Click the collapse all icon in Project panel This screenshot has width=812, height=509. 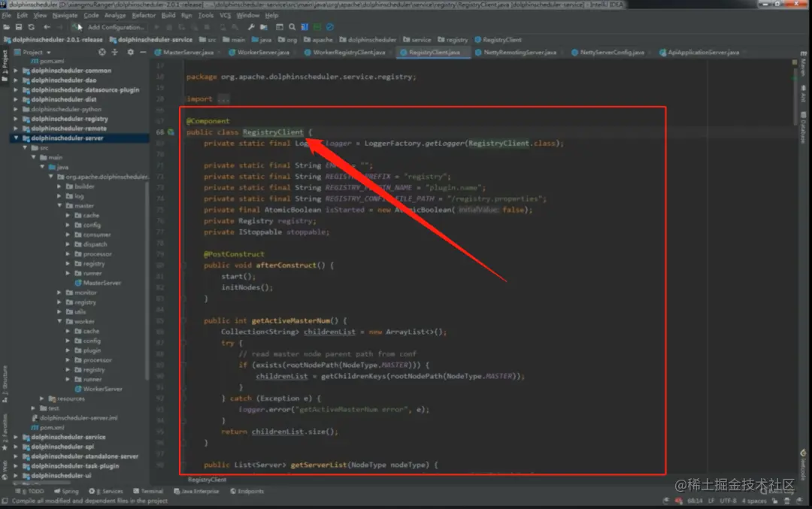click(114, 53)
